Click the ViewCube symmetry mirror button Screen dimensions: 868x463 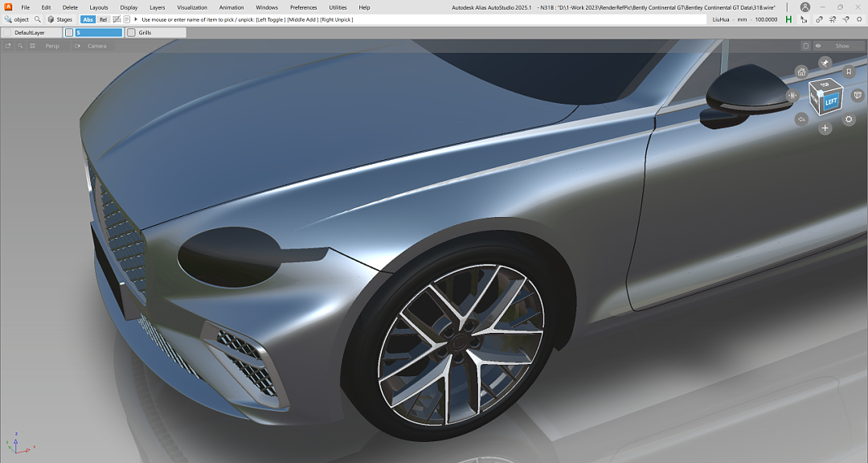pos(792,96)
